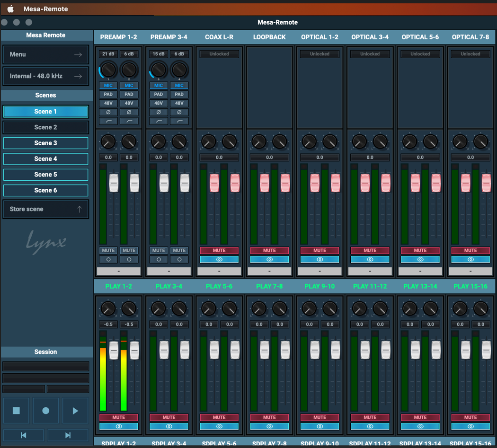Click the mono link circle for preamp 1
Image resolution: width=497 pixels, height=448 pixels.
pos(108,260)
